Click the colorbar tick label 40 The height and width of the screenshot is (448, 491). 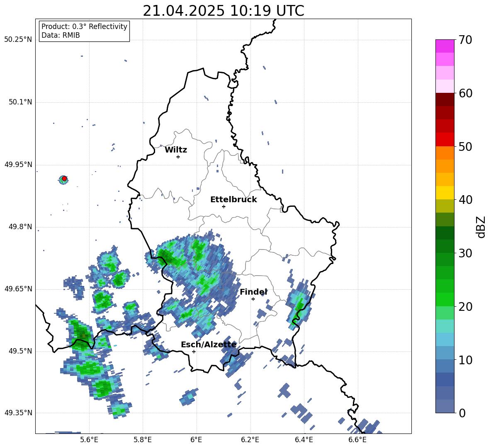click(465, 200)
